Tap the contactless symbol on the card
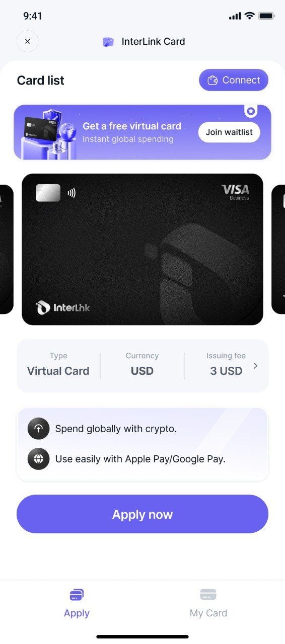285x644 pixels. (72, 193)
